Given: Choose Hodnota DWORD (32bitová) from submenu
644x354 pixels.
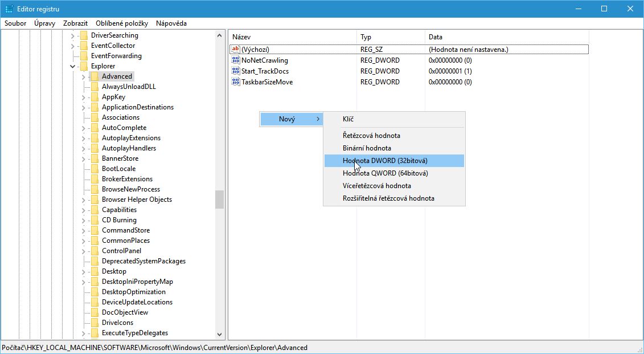Looking at the screenshot, I should 385,161.
